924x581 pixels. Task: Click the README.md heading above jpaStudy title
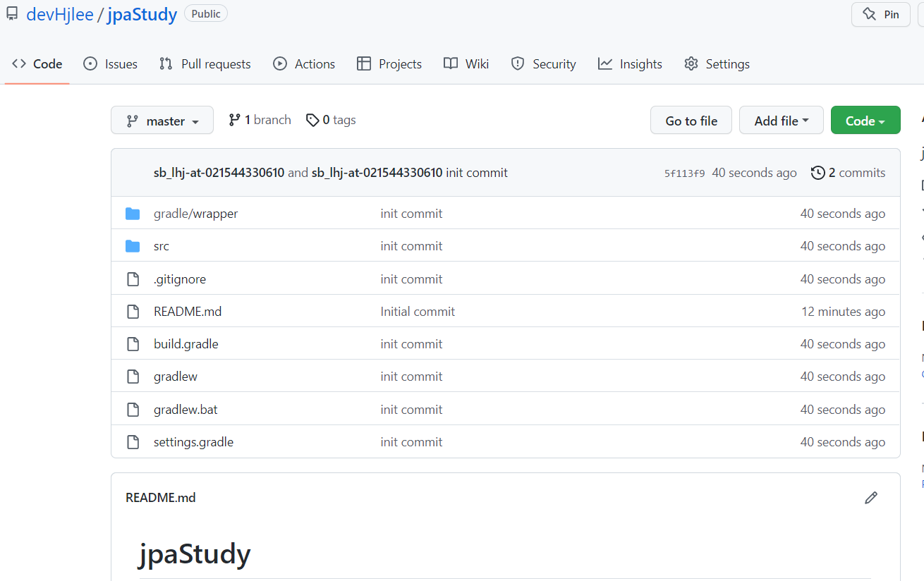(161, 498)
